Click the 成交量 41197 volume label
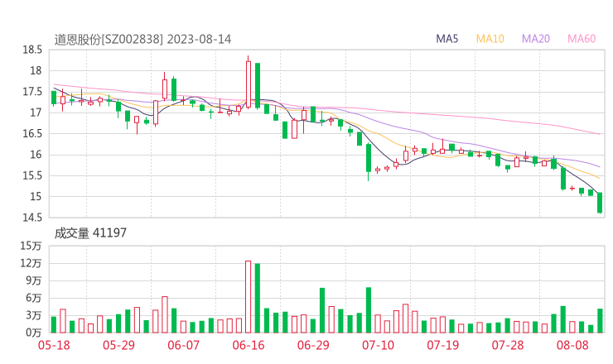 pos(90,233)
